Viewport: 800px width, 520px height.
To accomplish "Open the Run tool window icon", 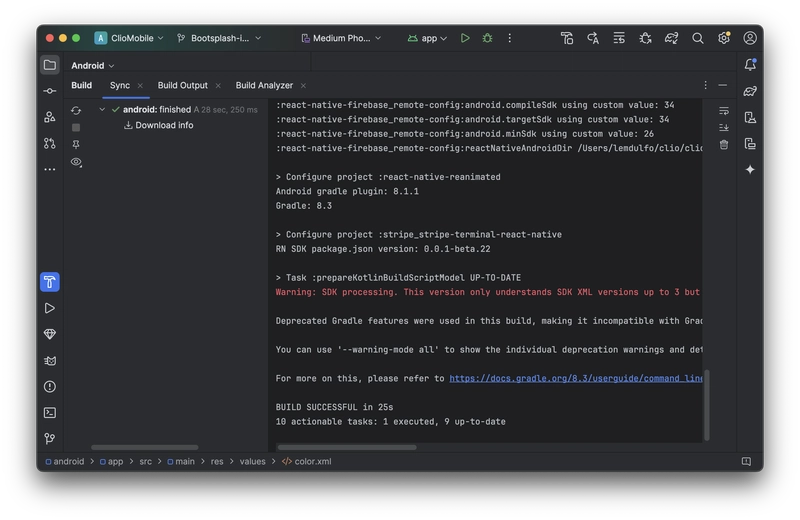I will [49, 308].
